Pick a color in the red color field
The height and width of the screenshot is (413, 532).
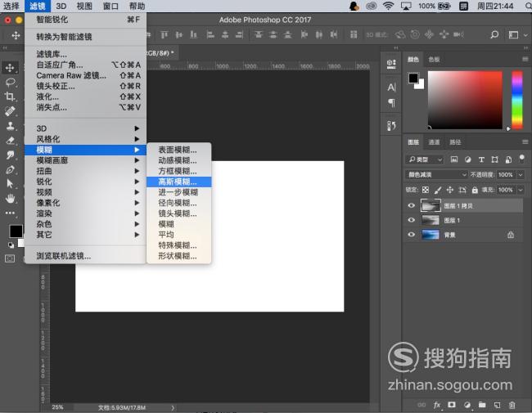(465, 100)
